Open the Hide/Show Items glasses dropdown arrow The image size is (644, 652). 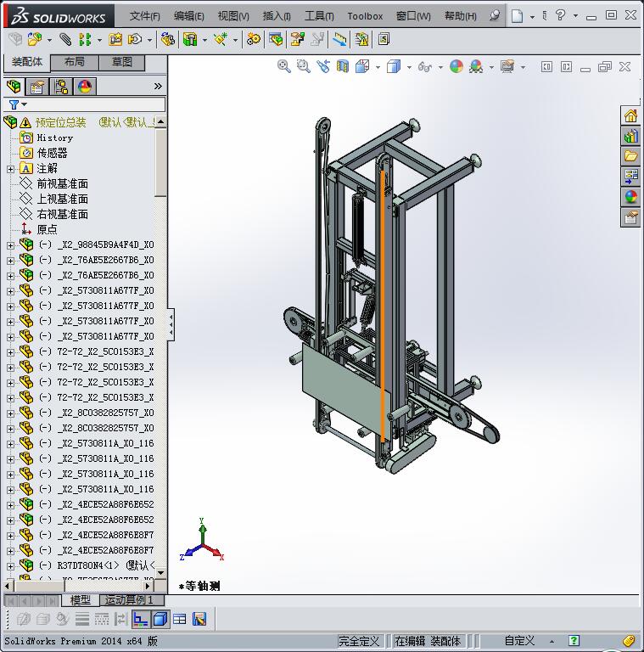pos(440,67)
